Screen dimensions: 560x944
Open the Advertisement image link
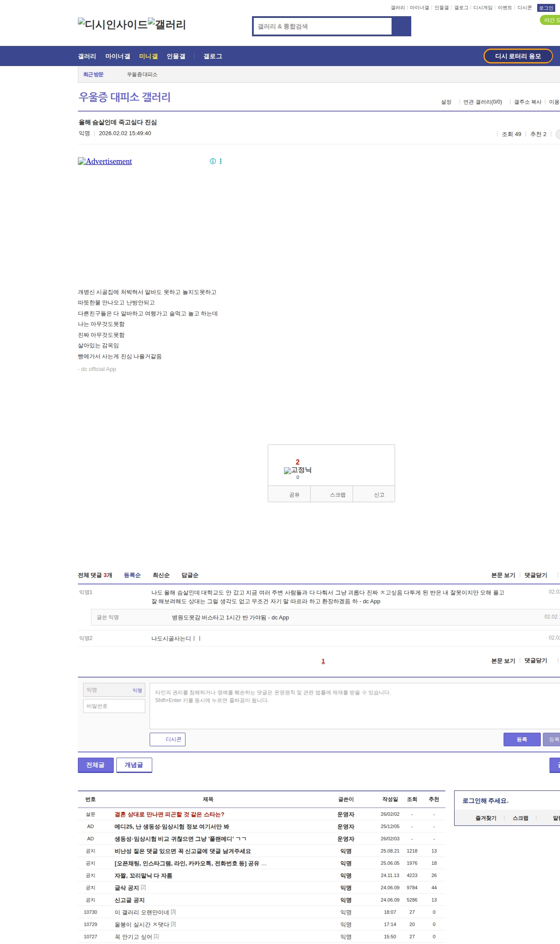click(105, 161)
